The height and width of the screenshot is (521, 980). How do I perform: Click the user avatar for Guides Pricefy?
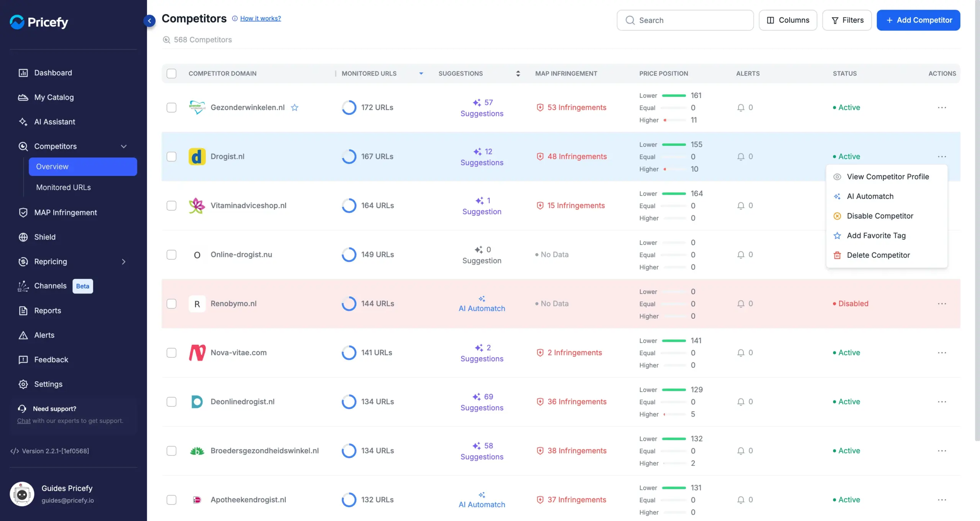click(22, 494)
